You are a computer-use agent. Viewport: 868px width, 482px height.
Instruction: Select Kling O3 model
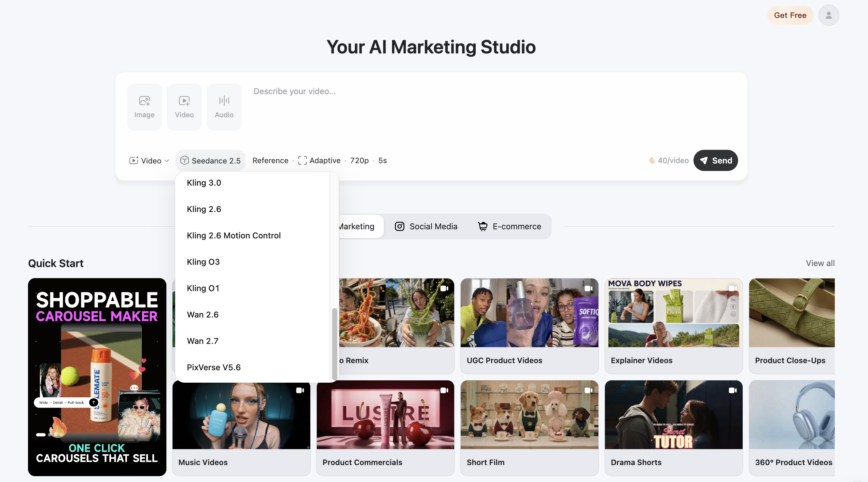pyautogui.click(x=252, y=262)
